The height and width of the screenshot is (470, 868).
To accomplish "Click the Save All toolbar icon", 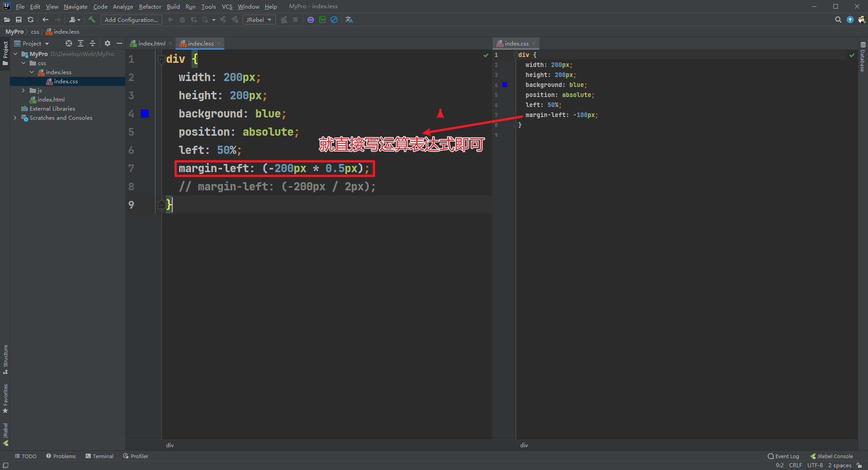I will pyautogui.click(x=19, y=20).
